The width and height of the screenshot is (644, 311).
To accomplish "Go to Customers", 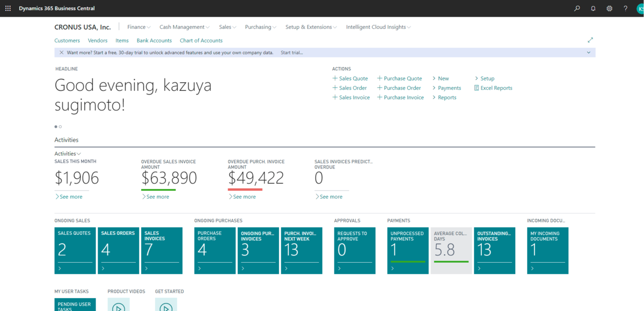I will pyautogui.click(x=67, y=40).
